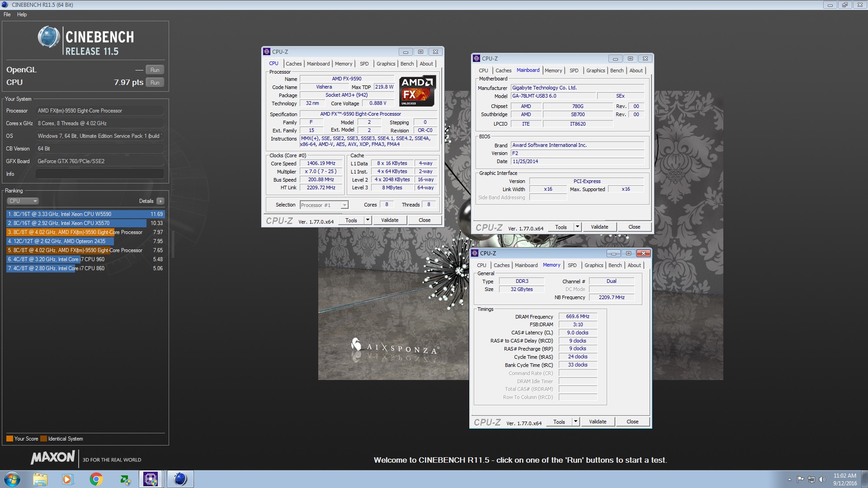The height and width of the screenshot is (488, 868).
Task: Click the MAXON logo at bottom
Action: [52, 457]
